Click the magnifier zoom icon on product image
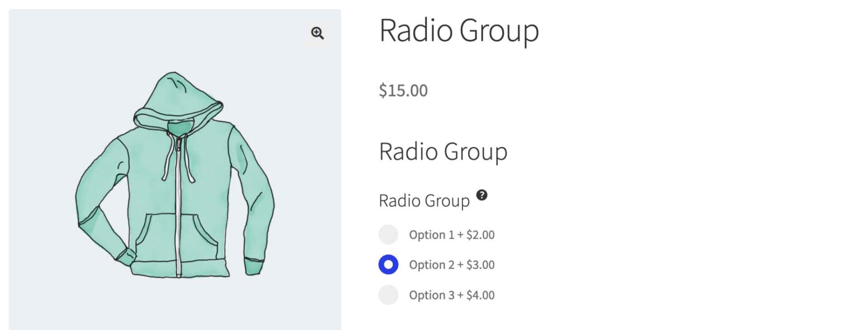This screenshot has height=330, width=868. coord(318,33)
